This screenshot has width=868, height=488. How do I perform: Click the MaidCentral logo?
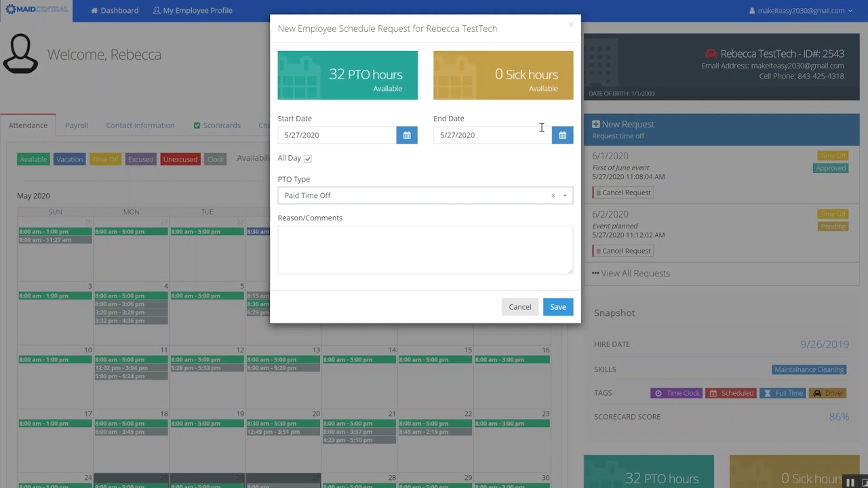coord(37,9)
